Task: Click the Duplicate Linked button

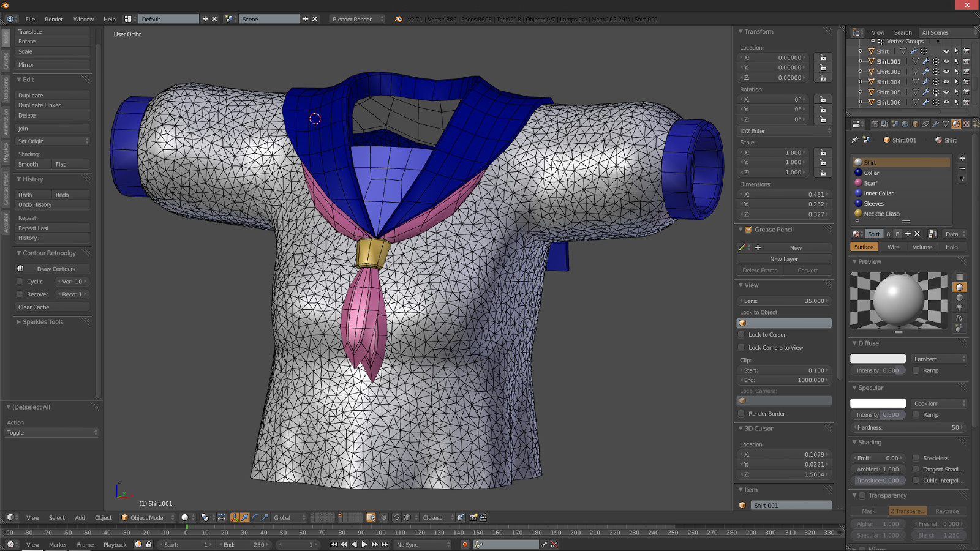Action: click(x=53, y=105)
